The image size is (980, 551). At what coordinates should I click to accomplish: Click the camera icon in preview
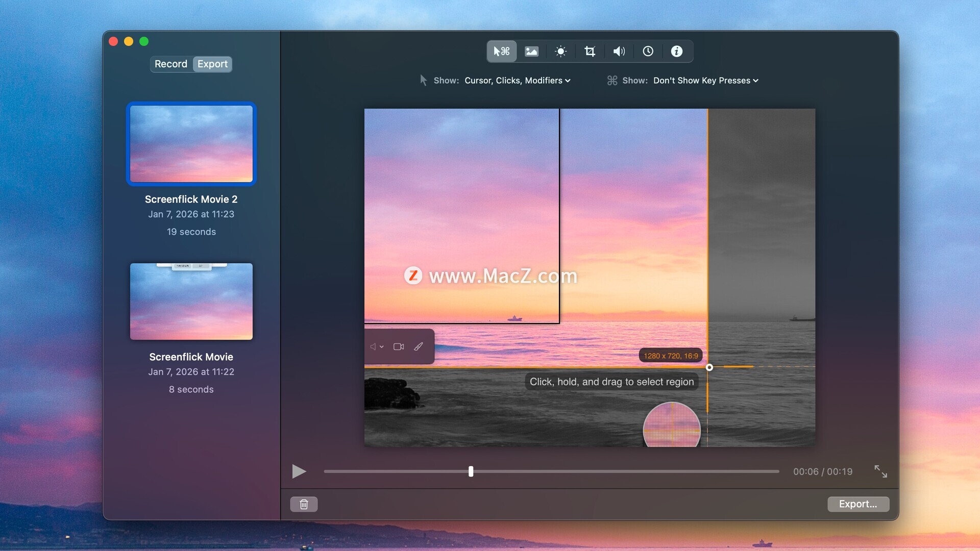[x=399, y=346]
